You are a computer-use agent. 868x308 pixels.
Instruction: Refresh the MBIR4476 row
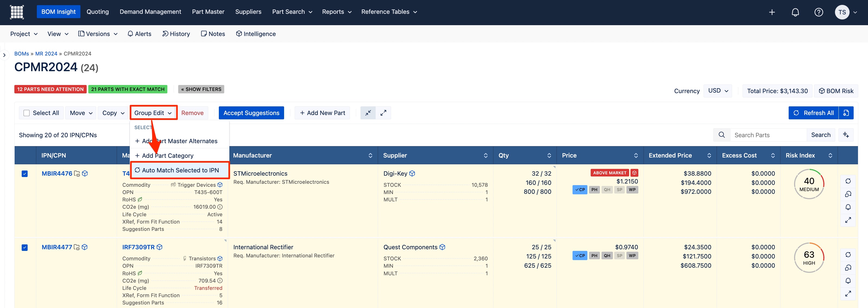point(848,181)
